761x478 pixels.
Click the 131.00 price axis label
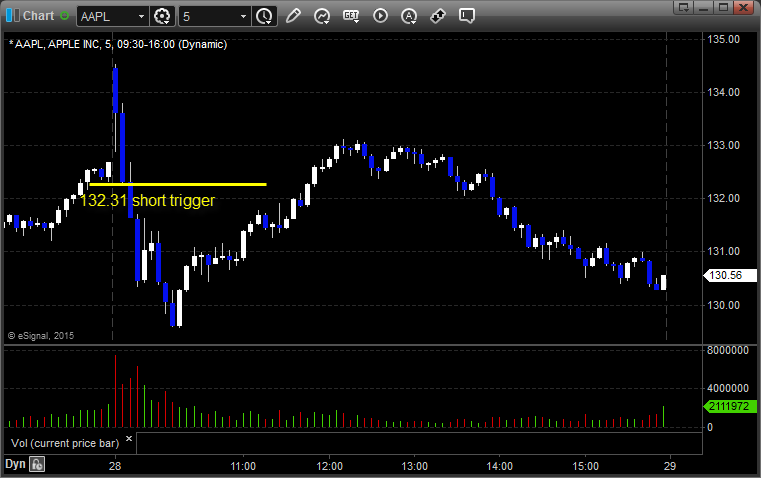[724, 251]
